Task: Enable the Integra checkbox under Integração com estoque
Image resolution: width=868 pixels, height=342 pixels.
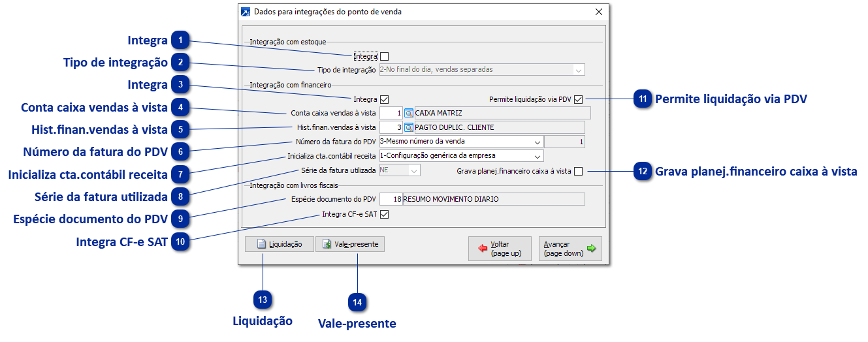Action: 384,57
